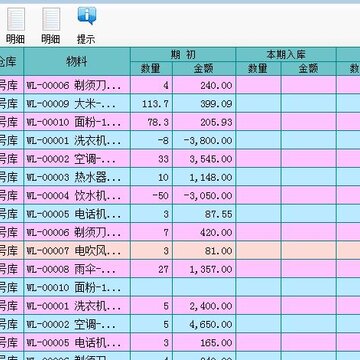Viewport: 360px width, 360px height.
Task: Click the quantity cell 78.3
Action: [151, 122]
